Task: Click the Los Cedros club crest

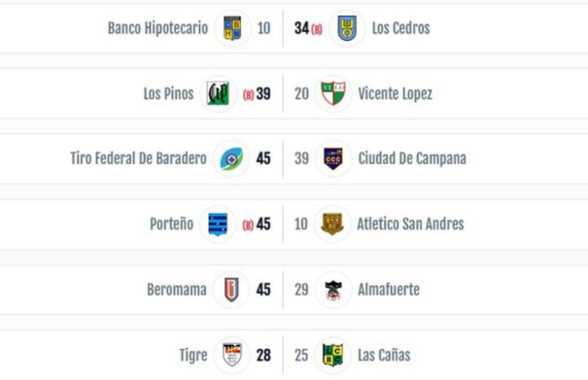Action: click(347, 28)
